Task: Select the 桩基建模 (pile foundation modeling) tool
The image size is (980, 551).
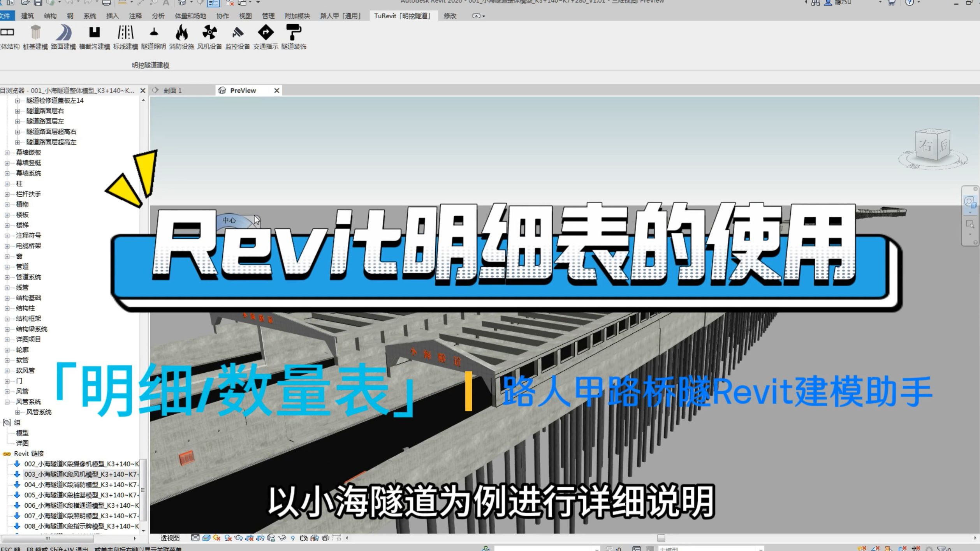Action: [x=35, y=37]
